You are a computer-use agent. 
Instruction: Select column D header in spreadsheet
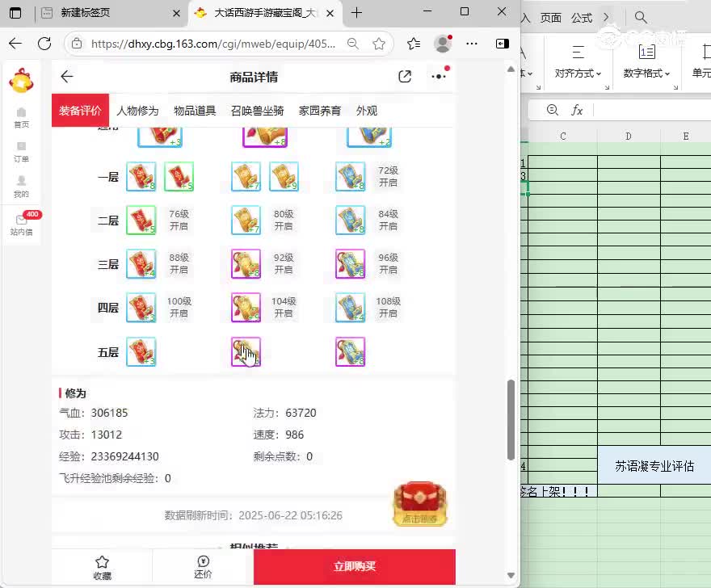[629, 136]
